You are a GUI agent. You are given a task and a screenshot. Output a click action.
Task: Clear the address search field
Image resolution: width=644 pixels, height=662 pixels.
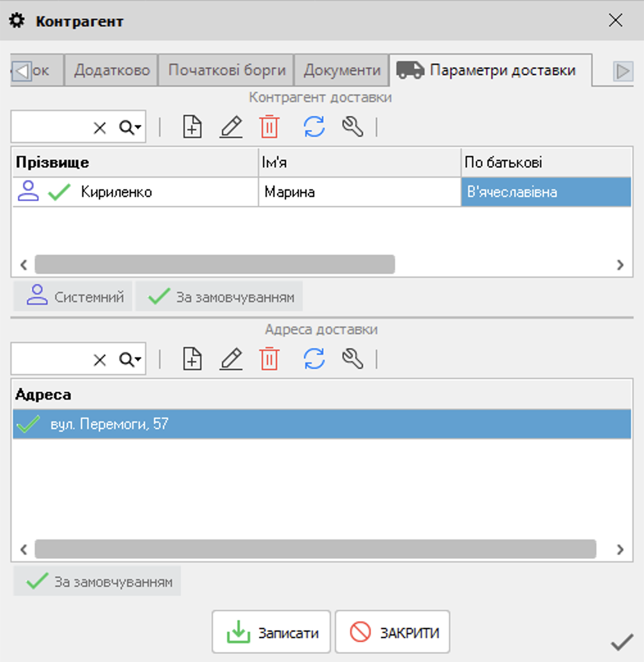point(99,360)
